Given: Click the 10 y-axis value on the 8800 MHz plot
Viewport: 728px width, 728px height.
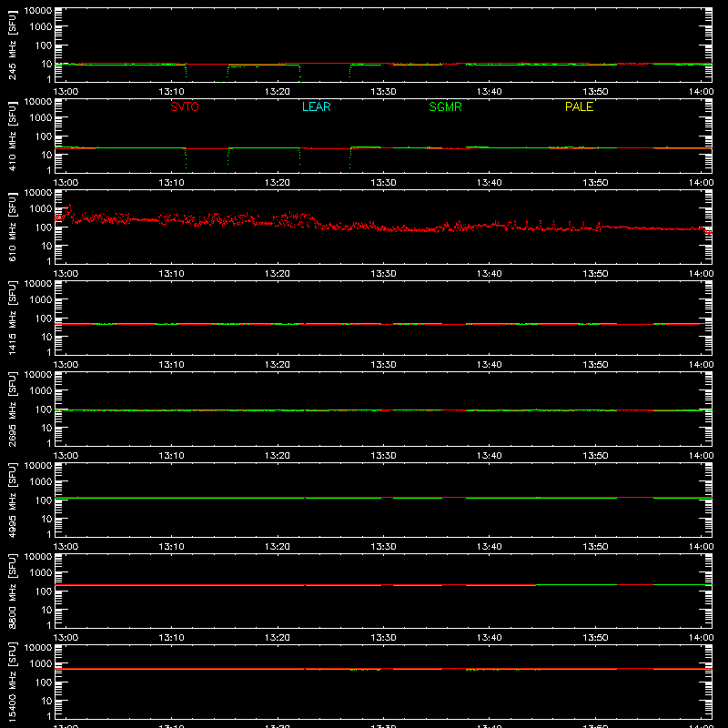Looking at the screenshot, I should (47, 610).
